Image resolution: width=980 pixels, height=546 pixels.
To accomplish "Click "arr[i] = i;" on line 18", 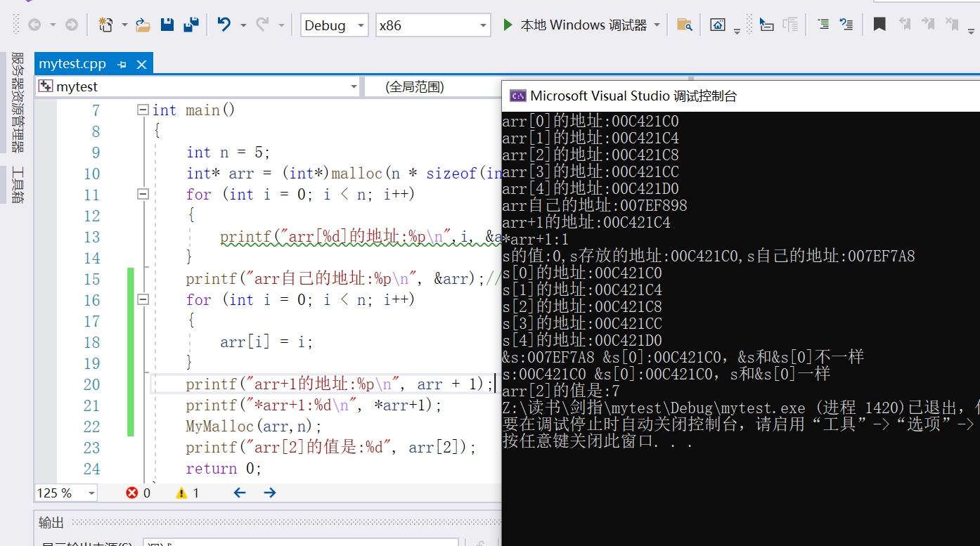I will pyautogui.click(x=266, y=342).
